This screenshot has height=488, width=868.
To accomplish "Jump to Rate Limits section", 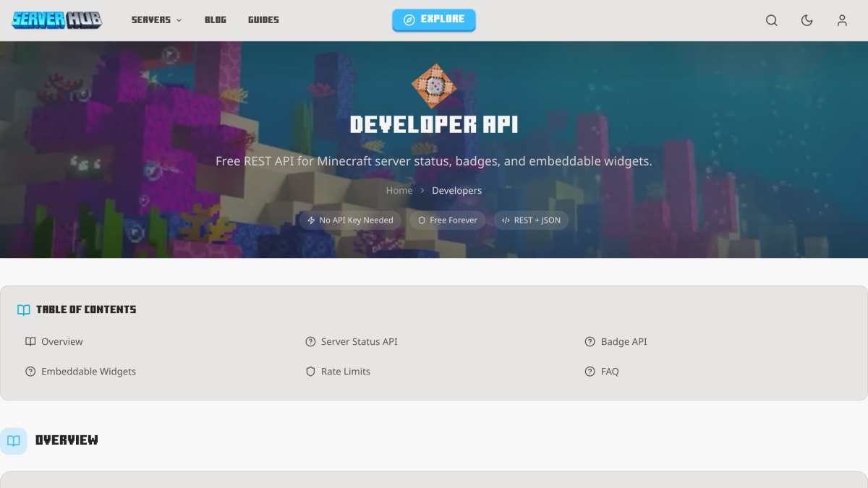I will tap(338, 372).
